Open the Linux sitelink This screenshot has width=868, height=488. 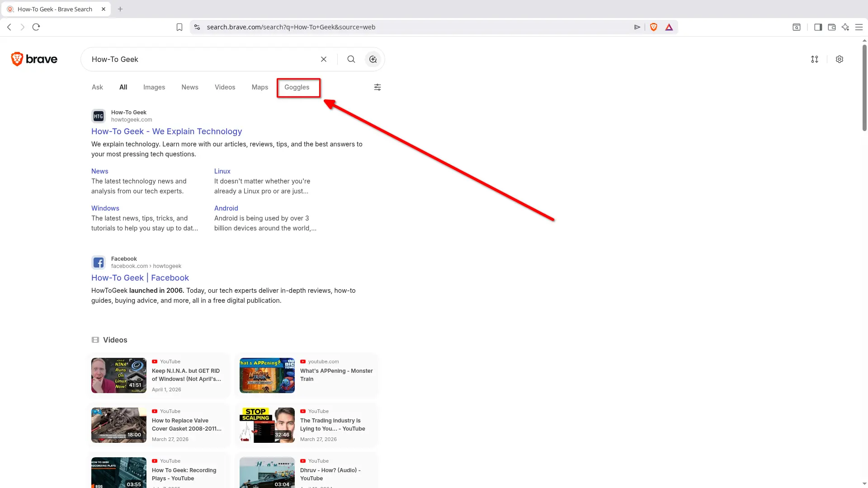coord(222,171)
